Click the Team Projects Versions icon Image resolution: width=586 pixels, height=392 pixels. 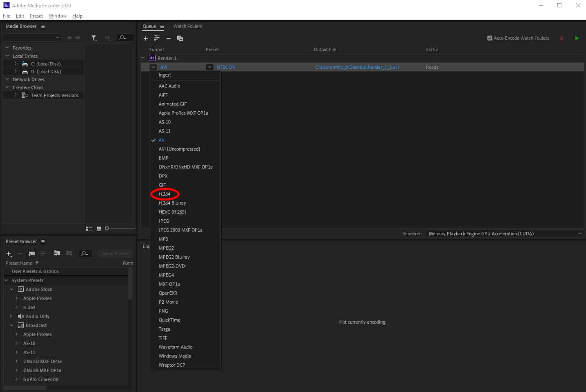click(25, 95)
